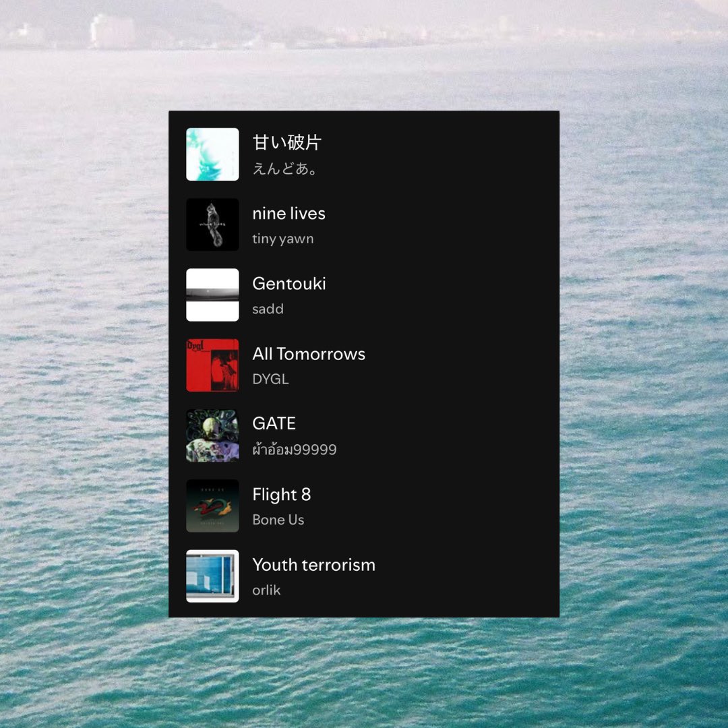Viewport: 728px width, 728px height.
Task: Visit the Bone Us artist name
Action: [278, 520]
